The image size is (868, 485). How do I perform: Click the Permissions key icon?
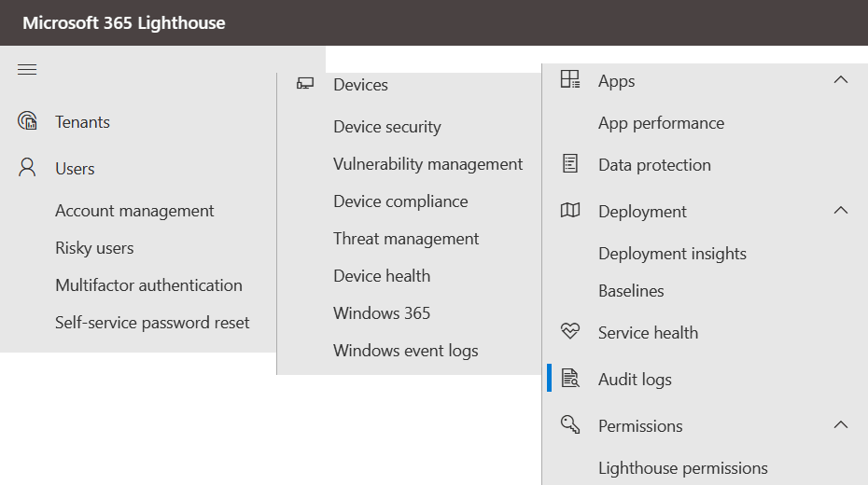click(569, 424)
